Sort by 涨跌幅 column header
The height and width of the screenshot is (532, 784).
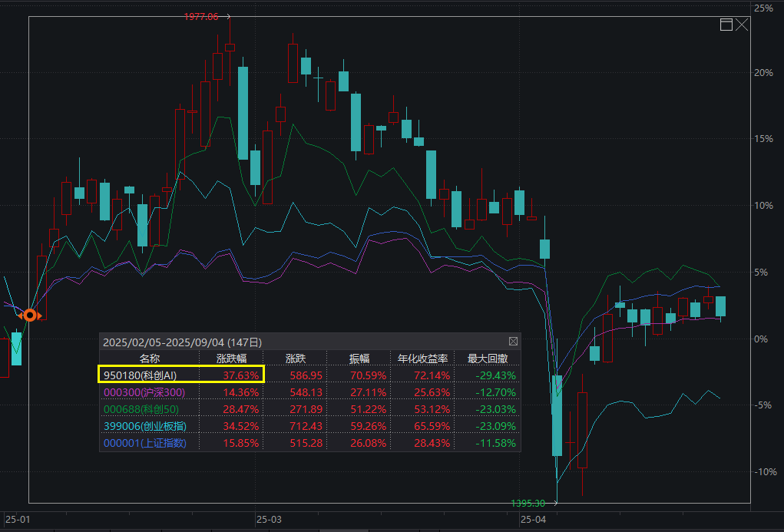point(231,359)
